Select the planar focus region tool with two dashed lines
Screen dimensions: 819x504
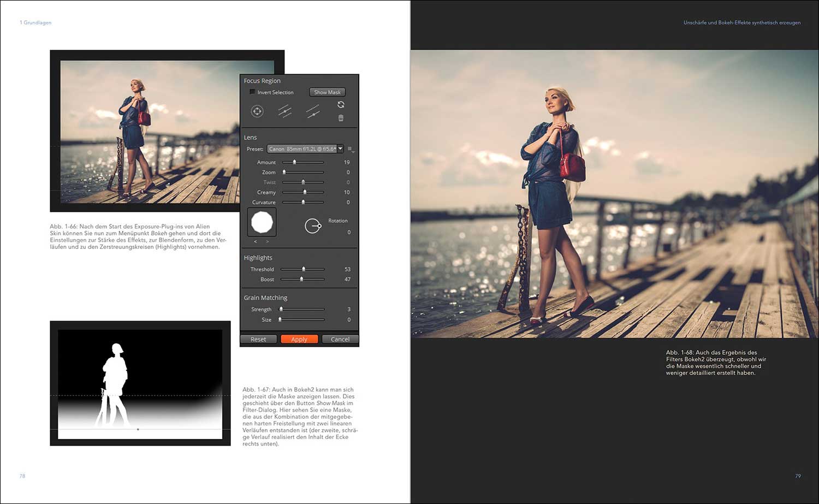tap(285, 111)
